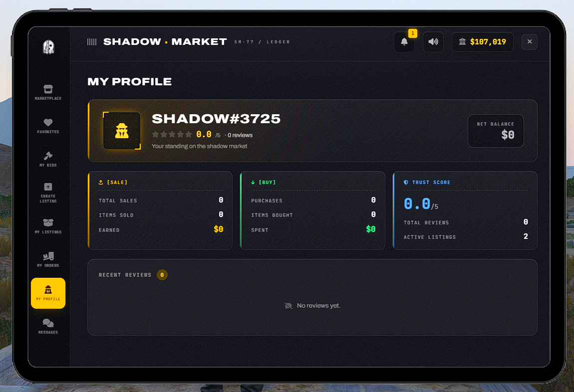The width and height of the screenshot is (574, 392).
Task: Click the 'Active Listings' label
Action: coord(430,237)
